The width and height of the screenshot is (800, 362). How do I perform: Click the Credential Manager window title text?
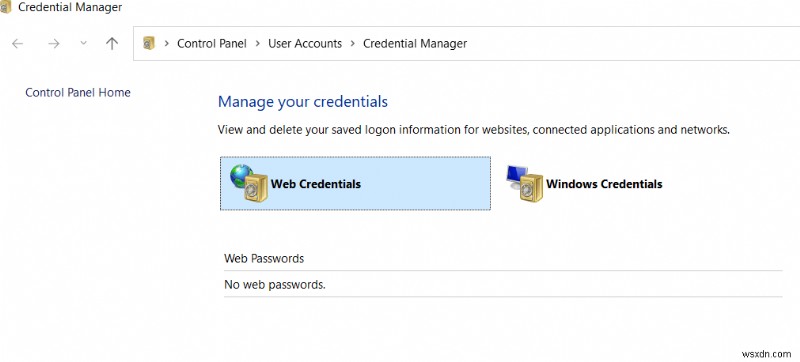70,8
